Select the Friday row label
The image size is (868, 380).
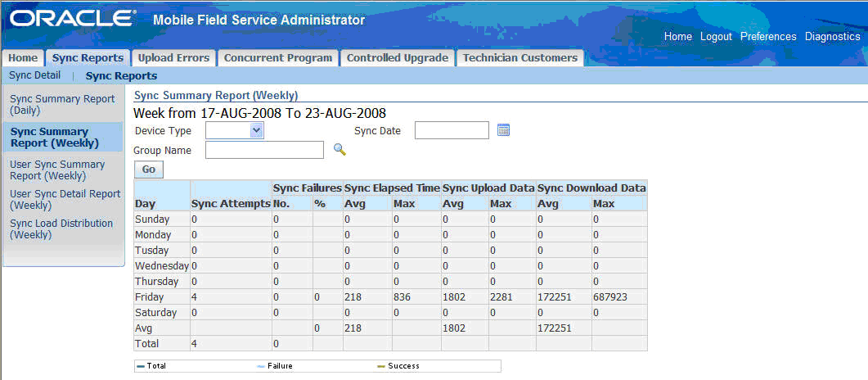click(150, 297)
